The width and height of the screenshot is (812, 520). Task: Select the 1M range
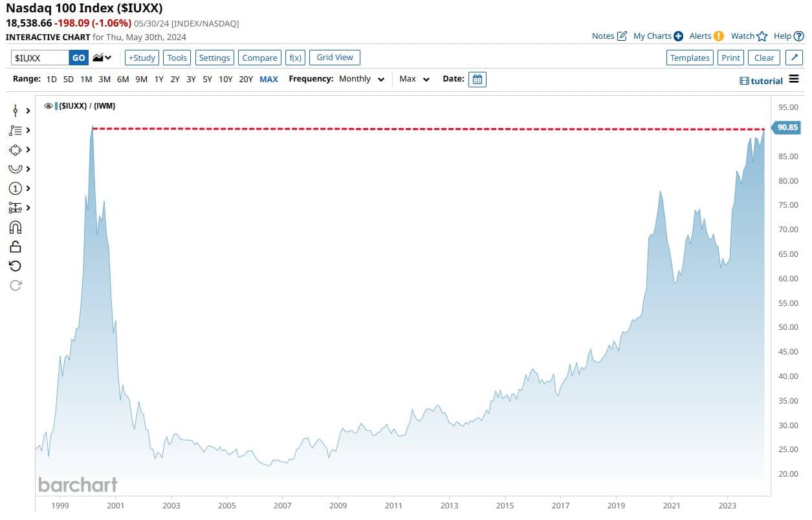pyautogui.click(x=86, y=79)
